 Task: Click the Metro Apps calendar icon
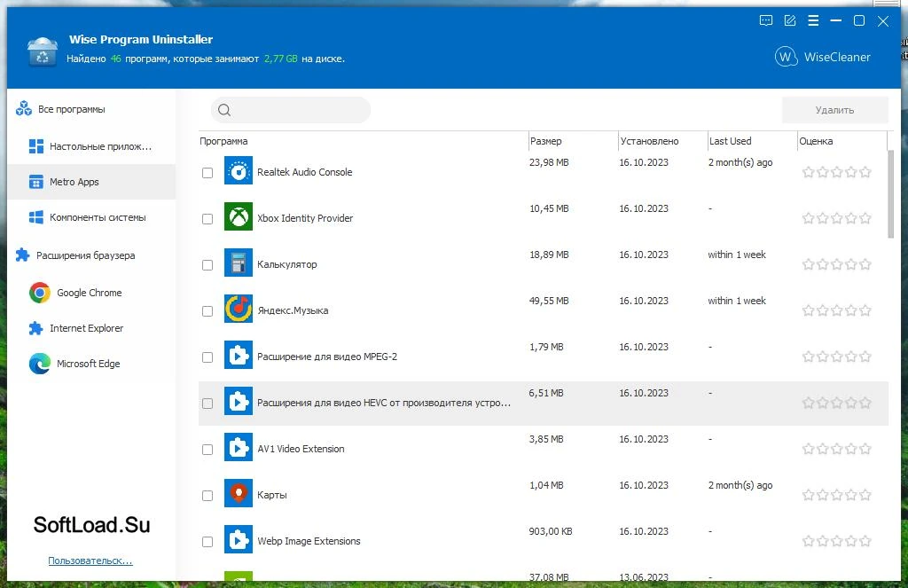(x=35, y=182)
